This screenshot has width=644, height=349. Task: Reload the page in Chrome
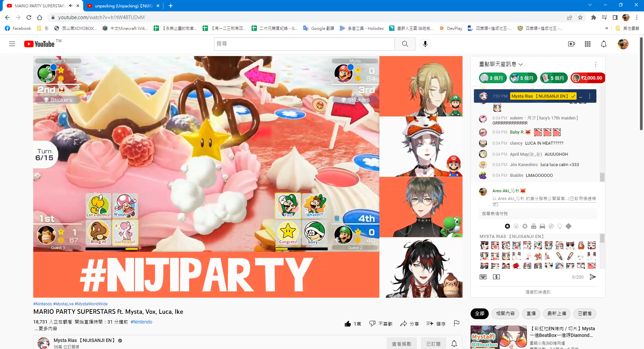[x=29, y=17]
